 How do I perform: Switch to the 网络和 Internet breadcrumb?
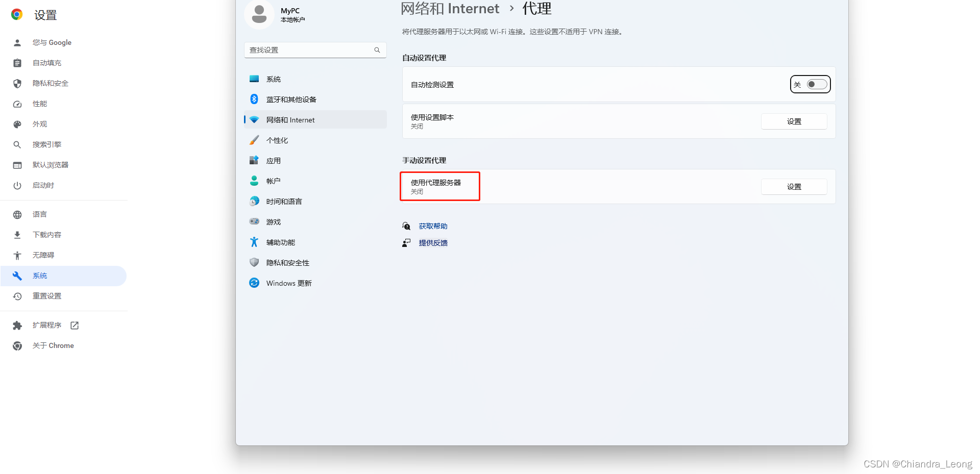[450, 9]
